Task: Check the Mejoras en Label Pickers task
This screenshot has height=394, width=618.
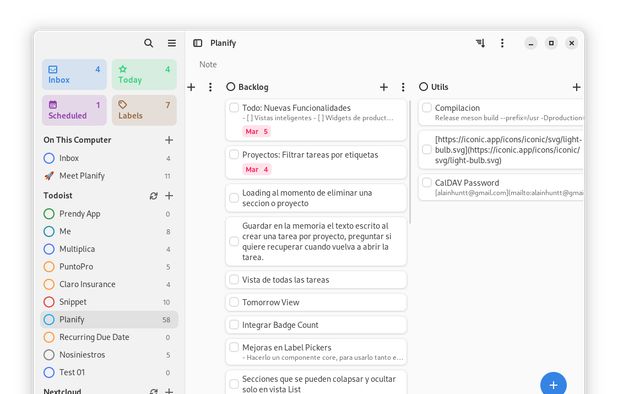Action: click(234, 347)
